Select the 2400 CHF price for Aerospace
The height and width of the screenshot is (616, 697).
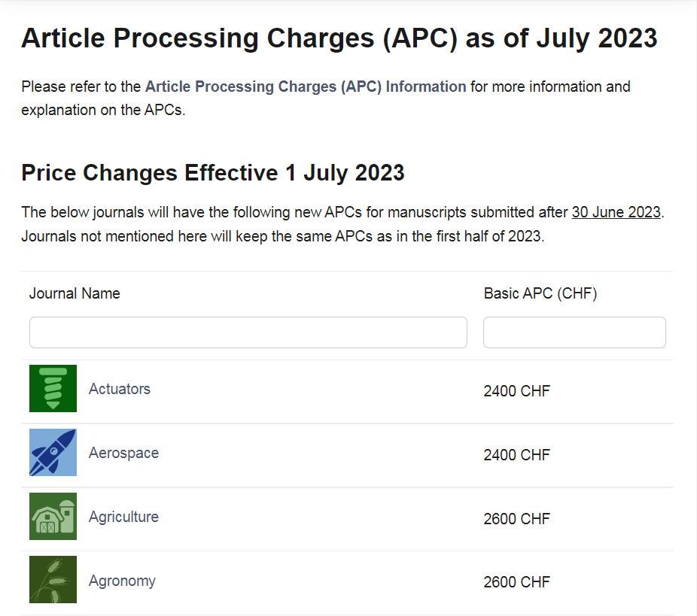(x=517, y=455)
